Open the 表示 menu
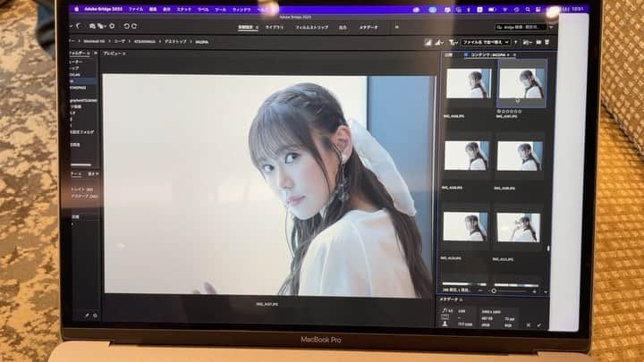The height and width of the screenshot is (362, 644). (x=166, y=9)
